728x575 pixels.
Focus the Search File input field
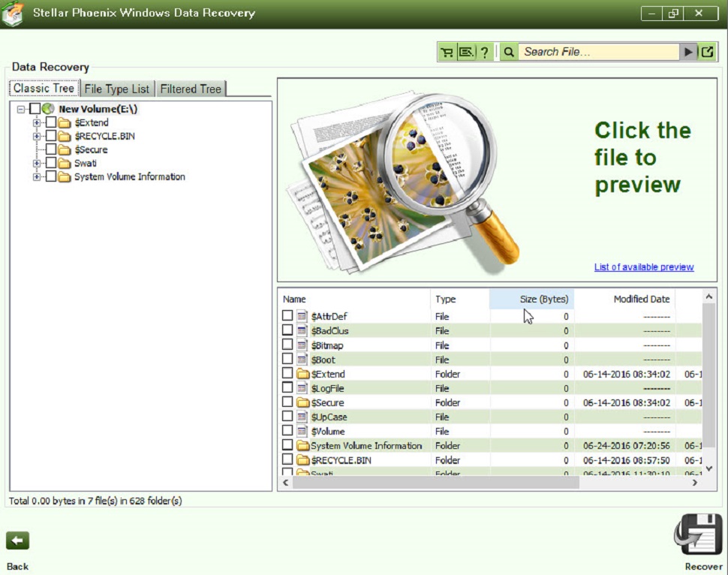(x=598, y=52)
